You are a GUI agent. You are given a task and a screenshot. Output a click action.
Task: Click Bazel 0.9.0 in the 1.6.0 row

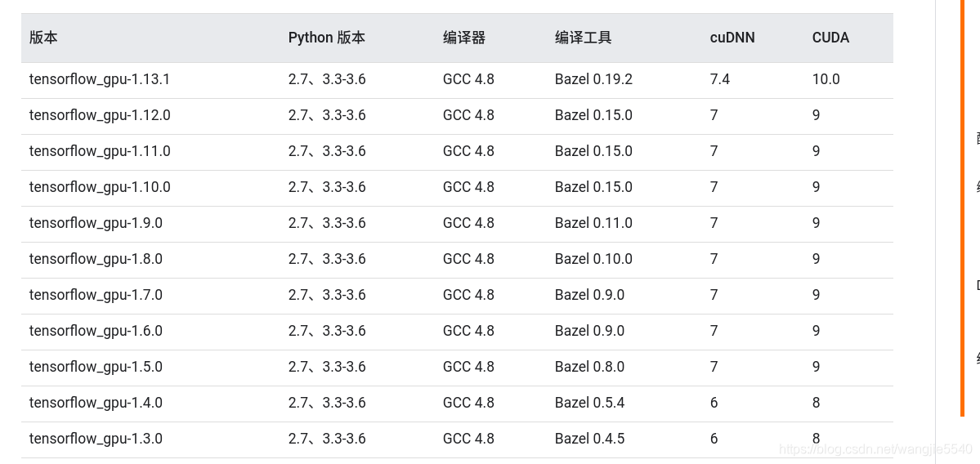pos(589,331)
